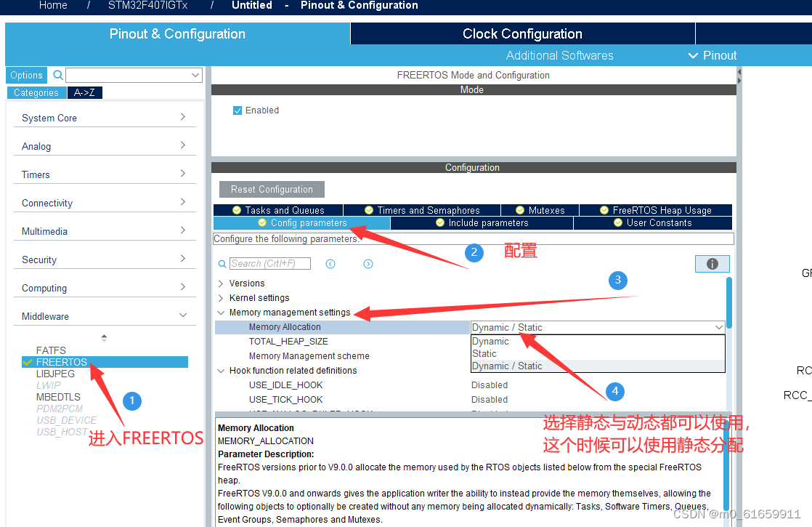Click the Disabled value of USE_IDLE_HOOK
Image resolution: width=812 pixels, height=527 pixels.
point(490,385)
